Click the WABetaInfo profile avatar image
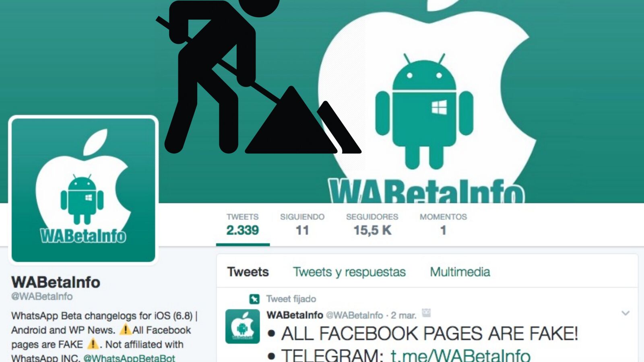 click(83, 189)
